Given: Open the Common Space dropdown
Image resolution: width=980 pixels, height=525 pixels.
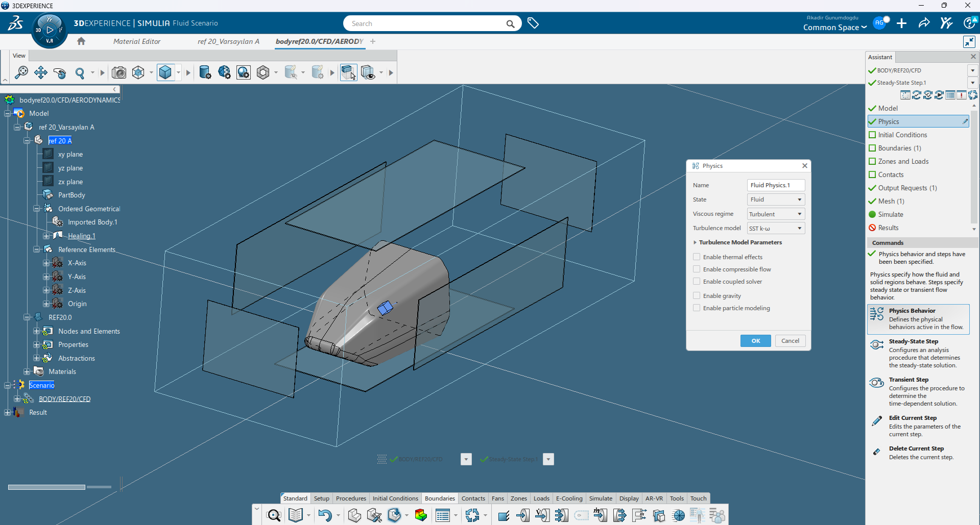Looking at the screenshot, I should (835, 28).
